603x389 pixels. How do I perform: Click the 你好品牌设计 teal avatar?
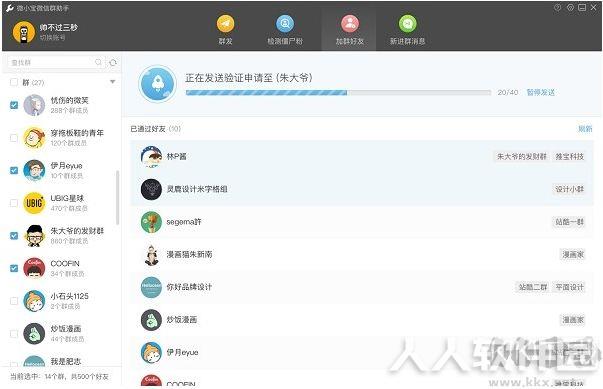pyautogui.click(x=151, y=287)
